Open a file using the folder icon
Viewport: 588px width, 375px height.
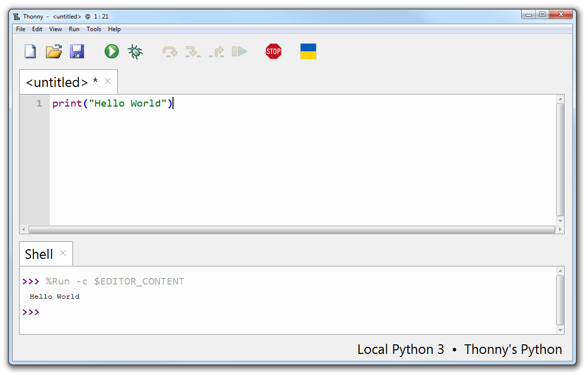click(x=54, y=51)
